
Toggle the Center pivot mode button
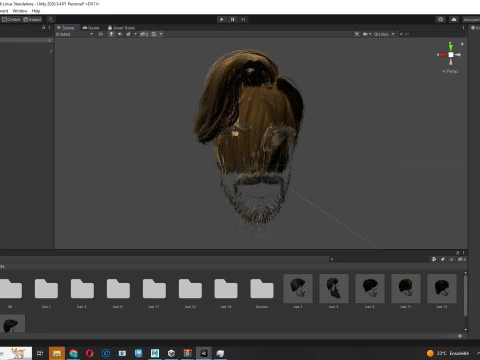pos(11,20)
